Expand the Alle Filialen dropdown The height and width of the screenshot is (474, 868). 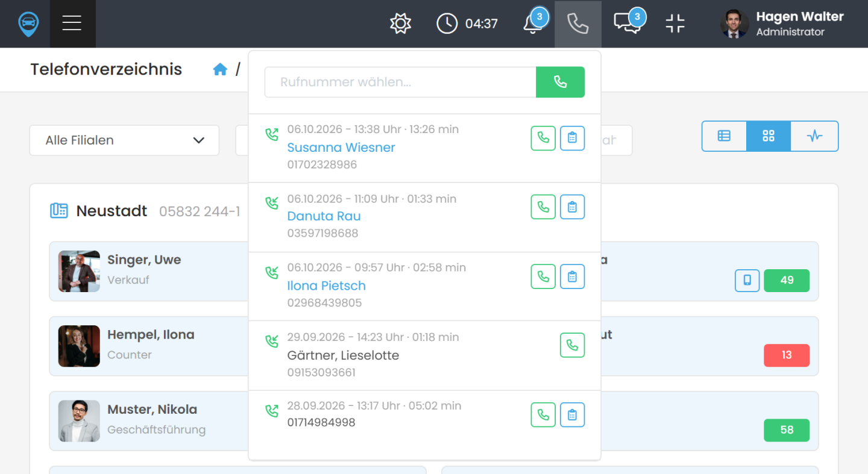click(124, 140)
